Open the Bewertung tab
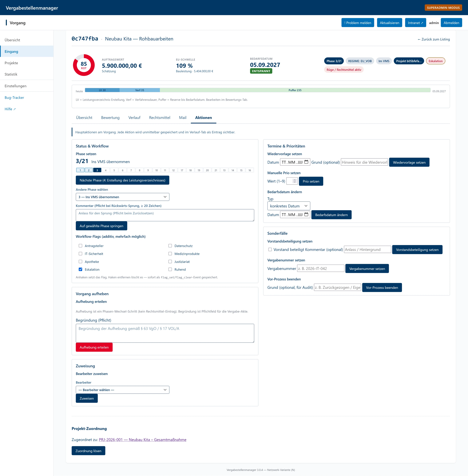 110,117
